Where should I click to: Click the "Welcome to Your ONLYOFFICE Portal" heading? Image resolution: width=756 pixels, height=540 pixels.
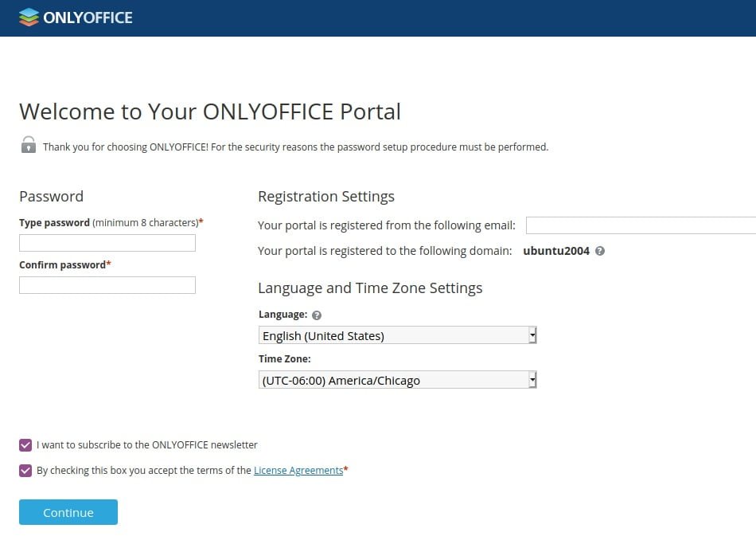point(210,112)
